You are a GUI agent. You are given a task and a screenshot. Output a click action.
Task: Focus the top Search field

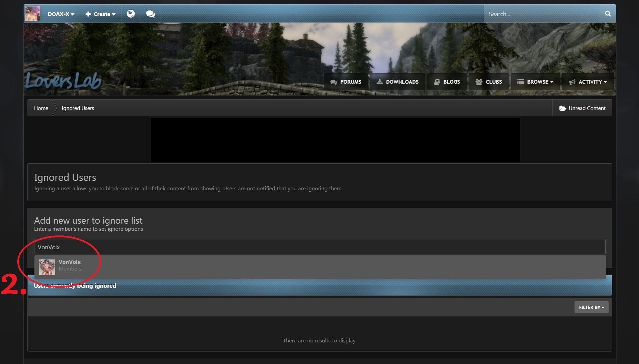(542, 14)
